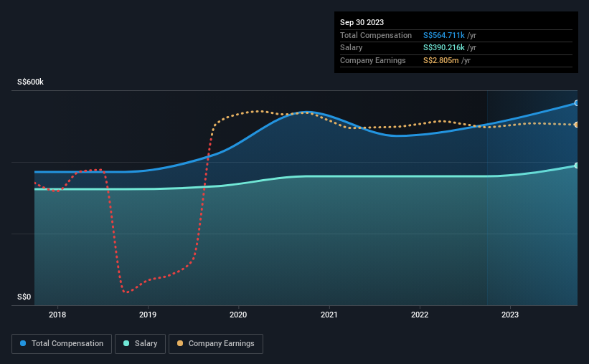Click the 2023 x-axis label
The image size is (589, 364).
tap(510, 315)
